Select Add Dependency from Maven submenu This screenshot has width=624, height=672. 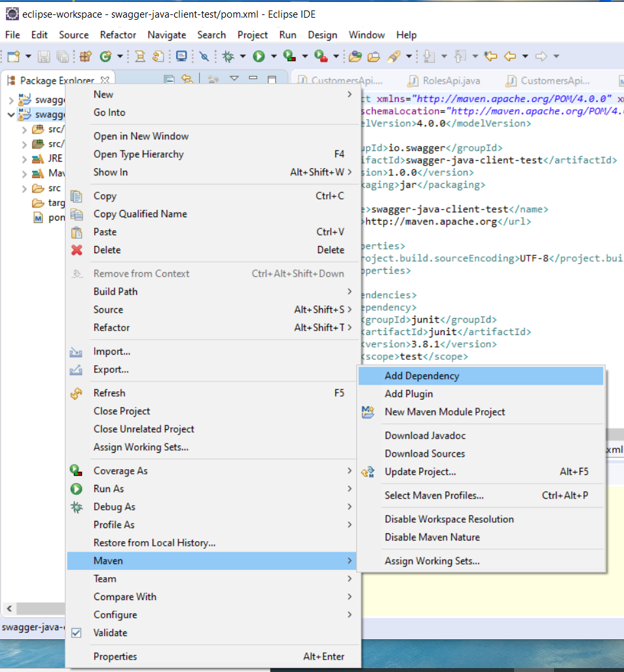point(422,376)
